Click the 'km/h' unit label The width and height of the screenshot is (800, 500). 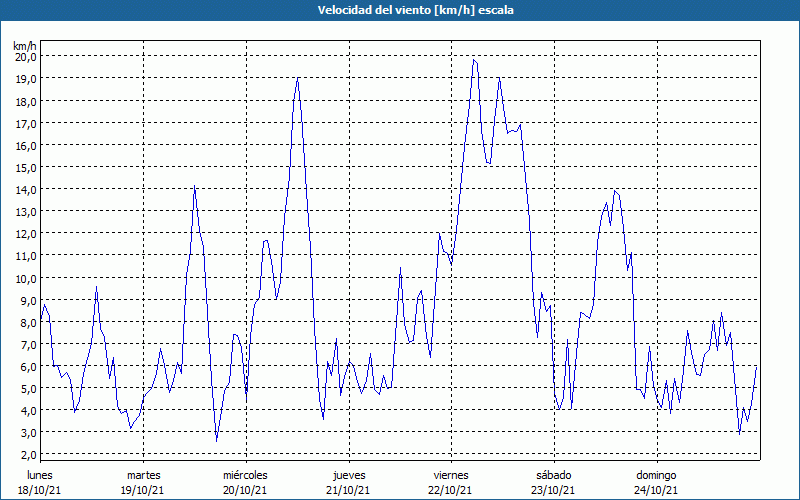coord(25,46)
